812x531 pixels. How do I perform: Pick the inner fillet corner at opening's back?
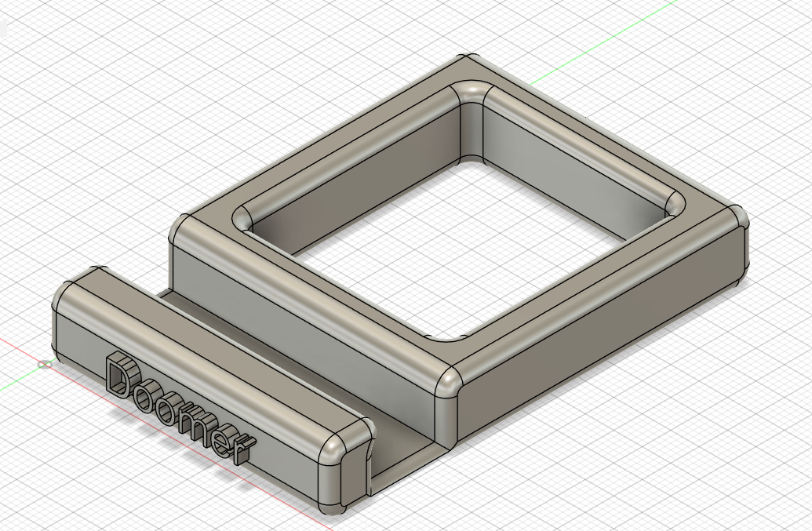pyautogui.click(x=471, y=118)
